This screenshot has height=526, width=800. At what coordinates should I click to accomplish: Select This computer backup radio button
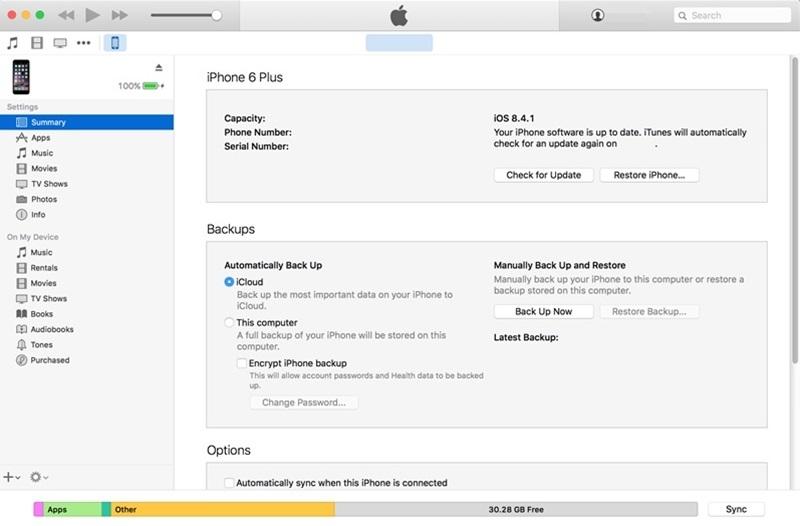pyautogui.click(x=229, y=322)
